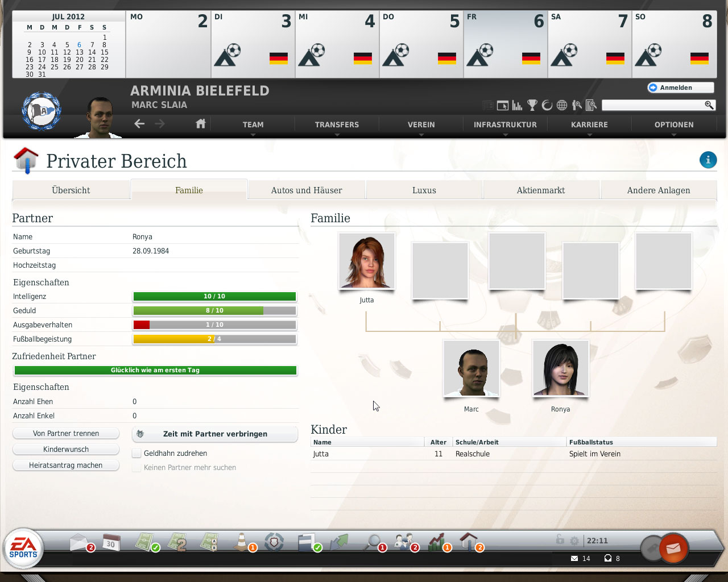Open the mail inbox icon in bottom toolbar
The image size is (728, 582).
click(x=80, y=543)
